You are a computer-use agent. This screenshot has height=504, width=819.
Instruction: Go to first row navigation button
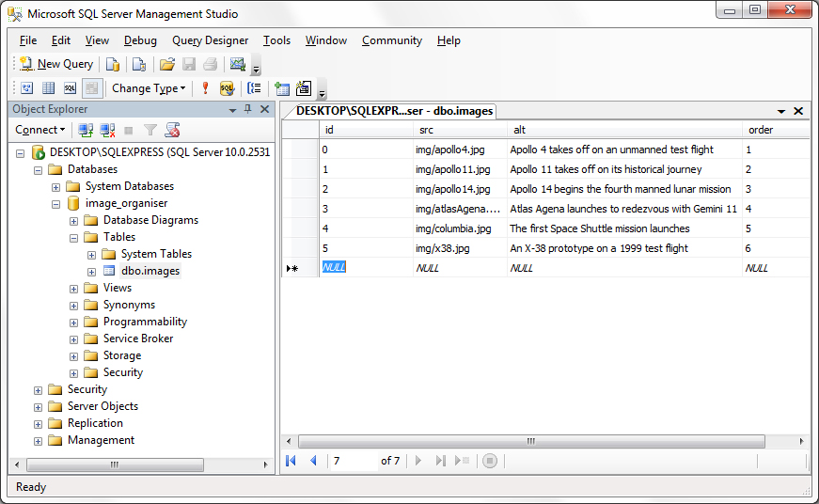tap(291, 461)
